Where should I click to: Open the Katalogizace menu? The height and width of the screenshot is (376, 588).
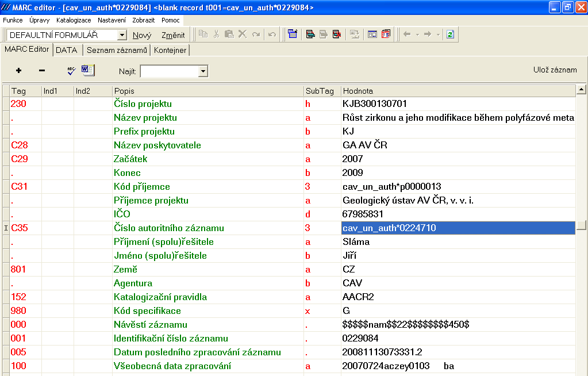point(74,20)
